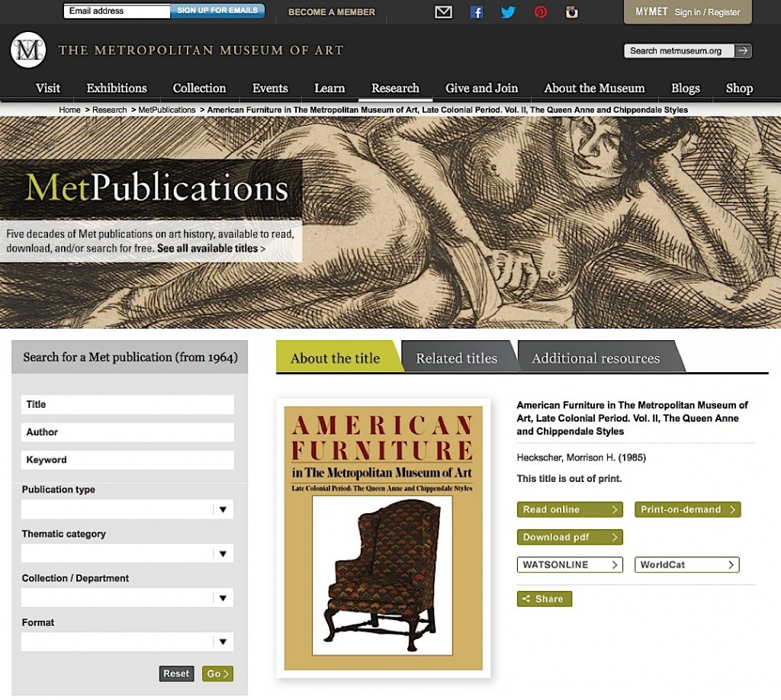Image resolution: width=781 pixels, height=700 pixels.
Task: Open the Additional resources tab
Action: 596,358
